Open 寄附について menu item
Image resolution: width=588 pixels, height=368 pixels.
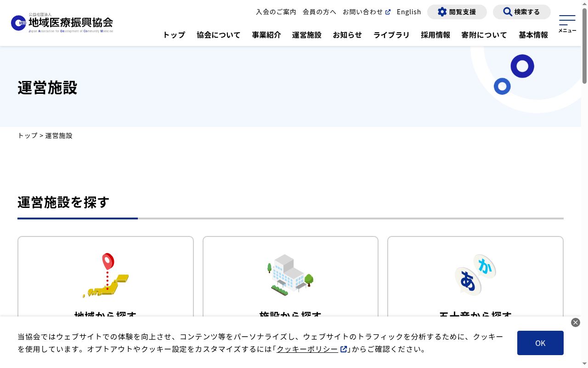[484, 35]
